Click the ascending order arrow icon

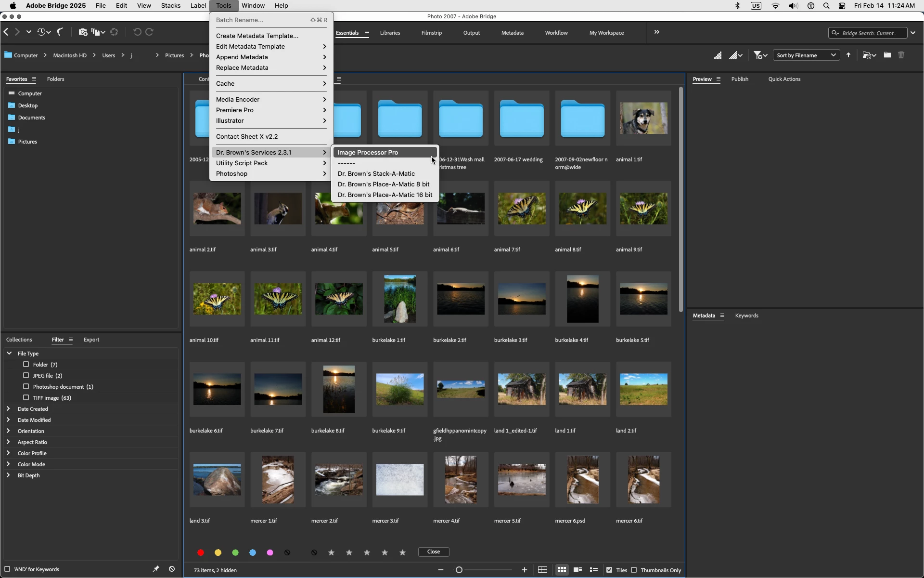[x=848, y=55]
